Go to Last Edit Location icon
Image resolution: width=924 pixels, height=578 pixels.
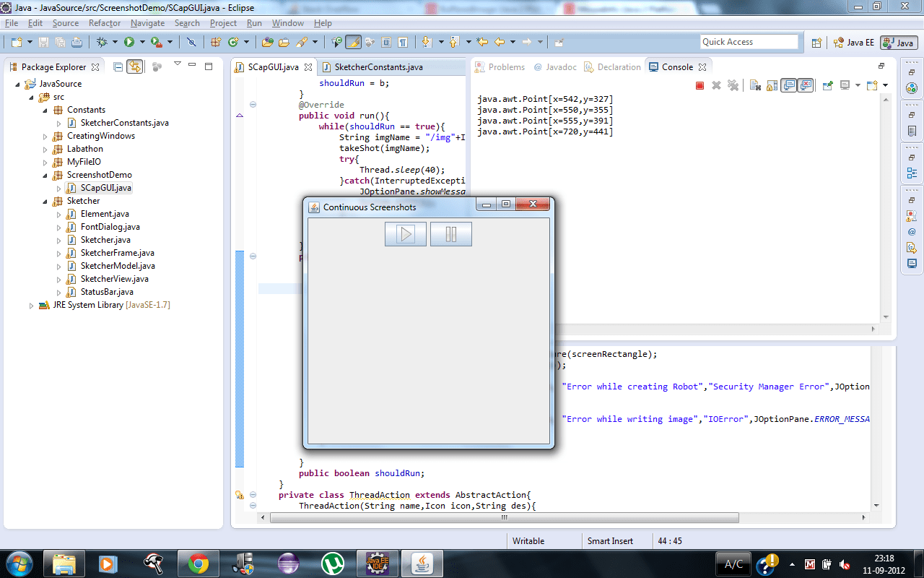coord(482,42)
